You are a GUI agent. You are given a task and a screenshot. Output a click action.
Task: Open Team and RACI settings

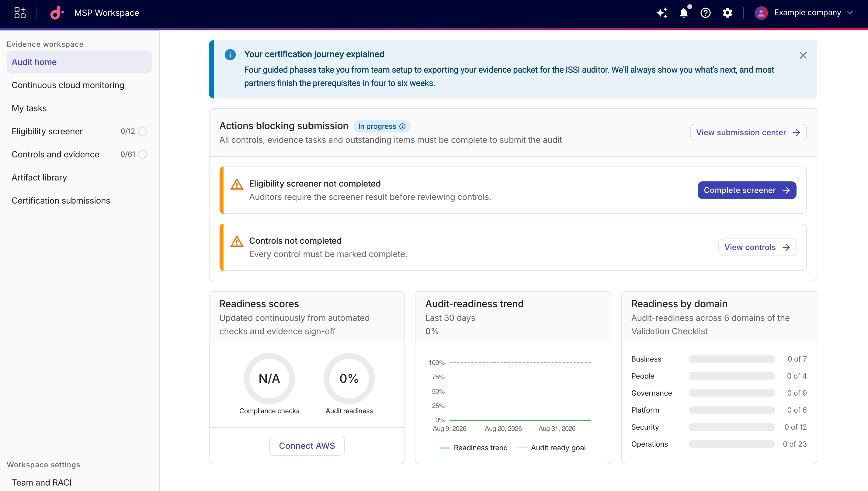79,482
